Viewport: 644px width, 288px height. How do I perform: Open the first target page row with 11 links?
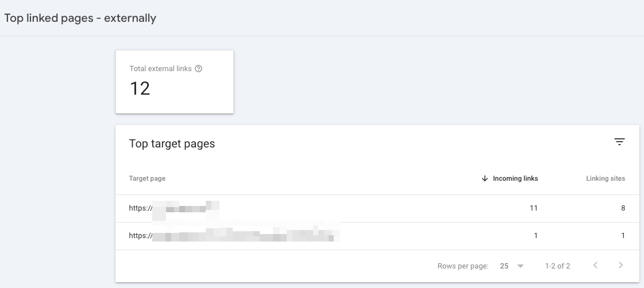pos(377,208)
